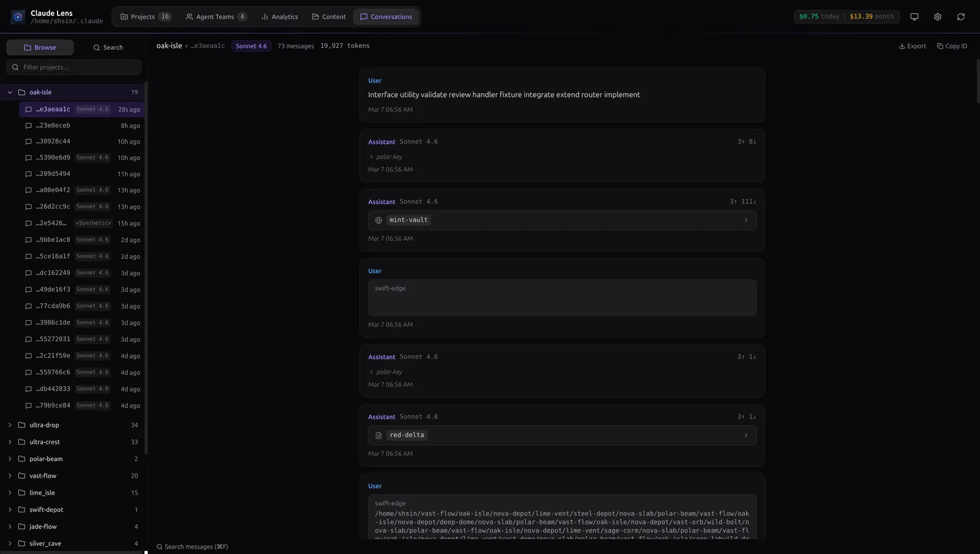Switch to Browse mode
Viewport: 980px width, 554px height.
point(40,48)
